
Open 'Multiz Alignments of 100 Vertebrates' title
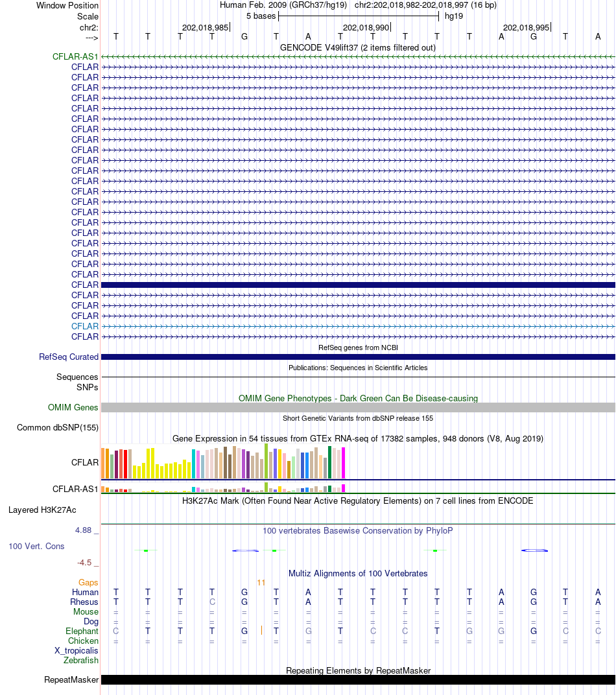[x=358, y=574]
